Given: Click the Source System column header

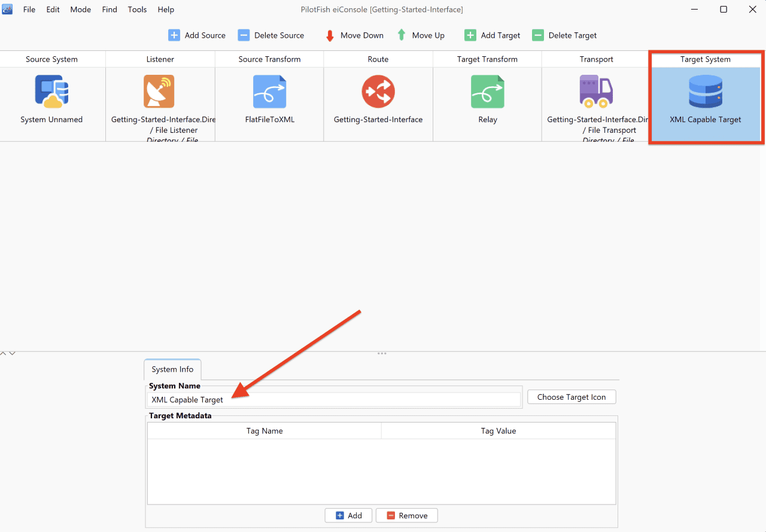Looking at the screenshot, I should 52,59.
